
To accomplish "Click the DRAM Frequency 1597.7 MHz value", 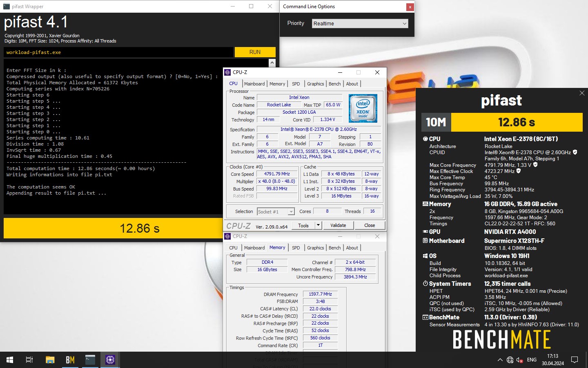I will pyautogui.click(x=320, y=294).
